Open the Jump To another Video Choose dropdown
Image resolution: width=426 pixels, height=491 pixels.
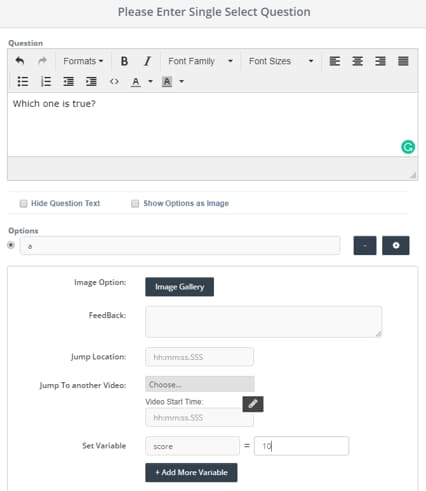pos(200,384)
